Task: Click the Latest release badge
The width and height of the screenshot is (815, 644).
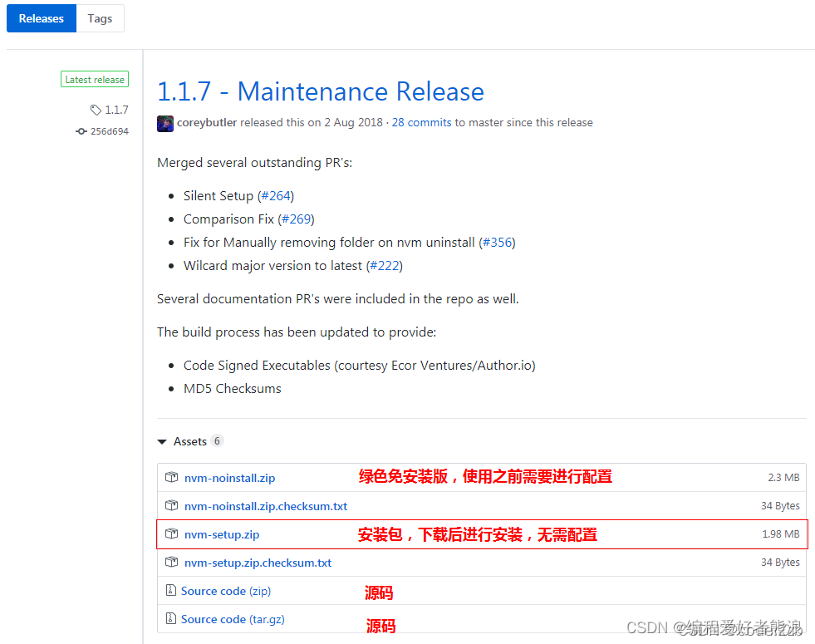Action: coord(95,80)
